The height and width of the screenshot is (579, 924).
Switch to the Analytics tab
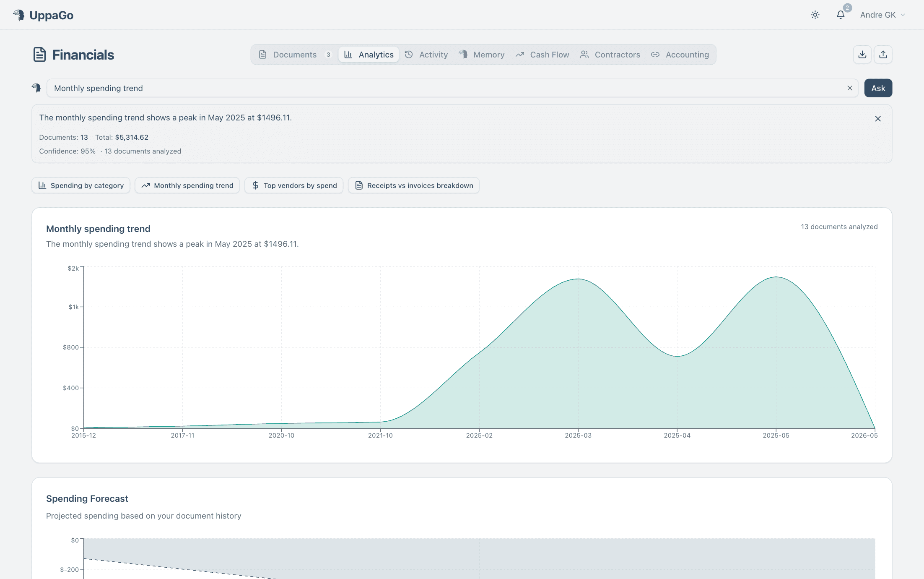click(369, 55)
